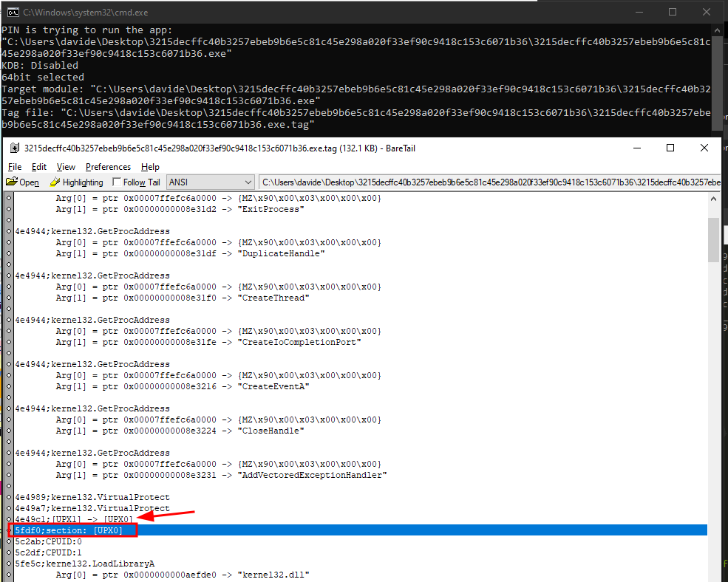Open the Preferences menu

click(108, 167)
